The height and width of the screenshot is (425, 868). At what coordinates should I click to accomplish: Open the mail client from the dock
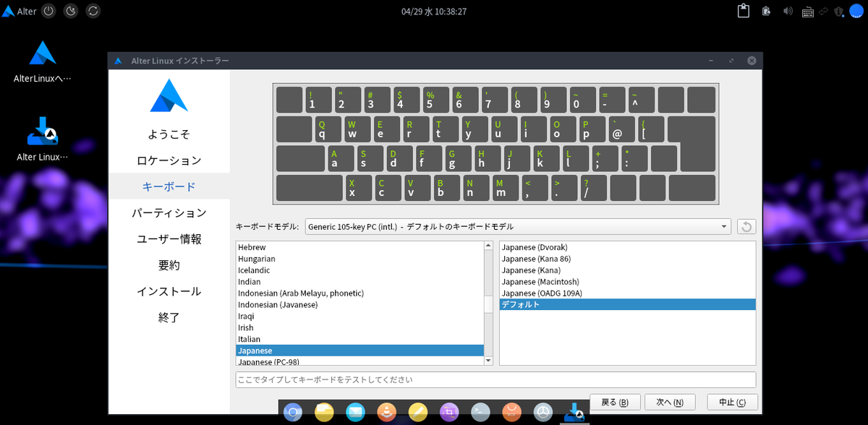tap(355, 413)
